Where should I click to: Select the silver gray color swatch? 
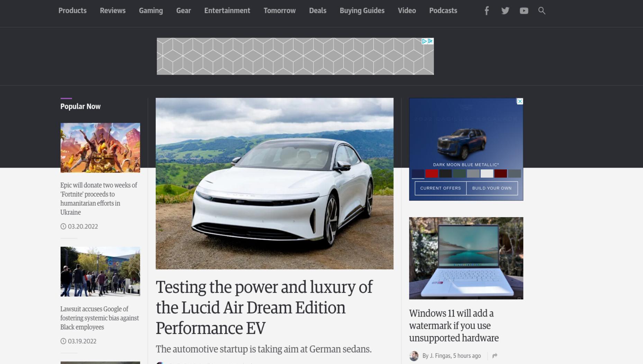tap(473, 174)
